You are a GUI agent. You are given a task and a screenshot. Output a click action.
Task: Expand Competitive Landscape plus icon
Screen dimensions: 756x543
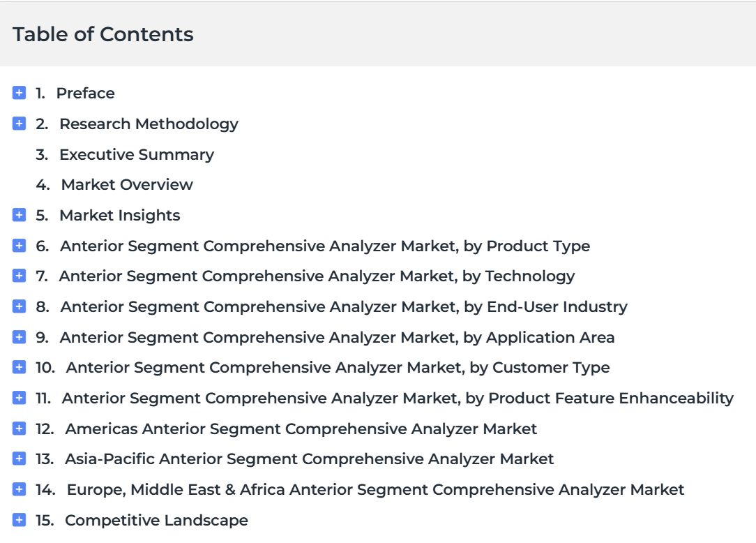click(20, 520)
